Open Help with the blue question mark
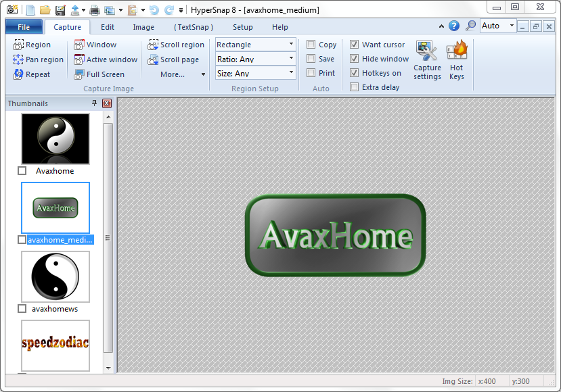This screenshot has width=561, height=392. [454, 26]
